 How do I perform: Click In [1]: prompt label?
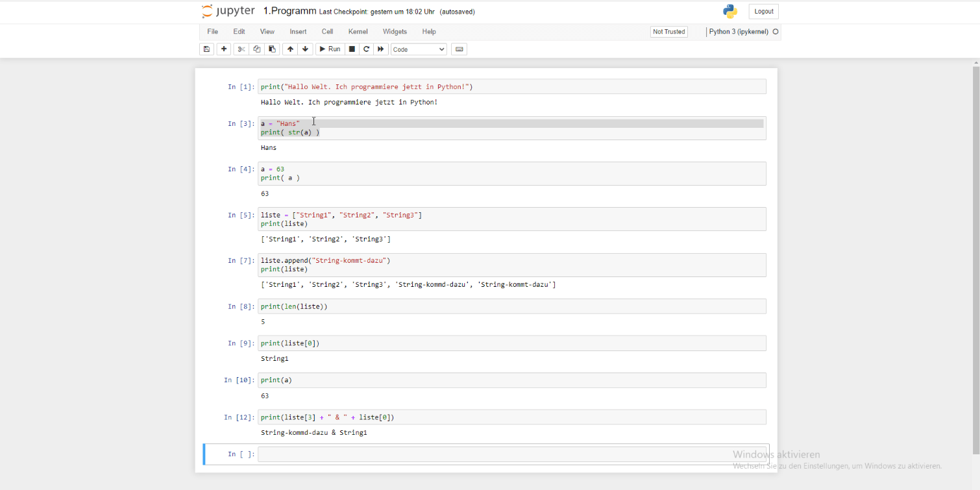point(241,87)
